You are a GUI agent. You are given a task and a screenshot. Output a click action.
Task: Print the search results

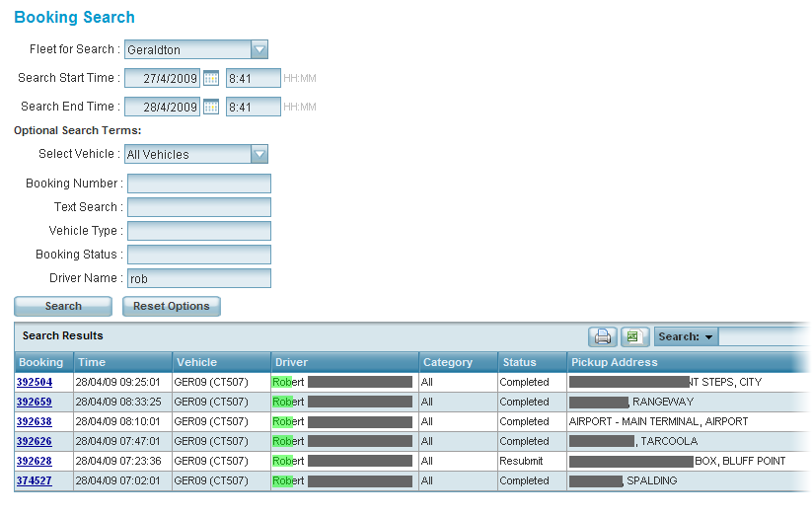pos(602,337)
